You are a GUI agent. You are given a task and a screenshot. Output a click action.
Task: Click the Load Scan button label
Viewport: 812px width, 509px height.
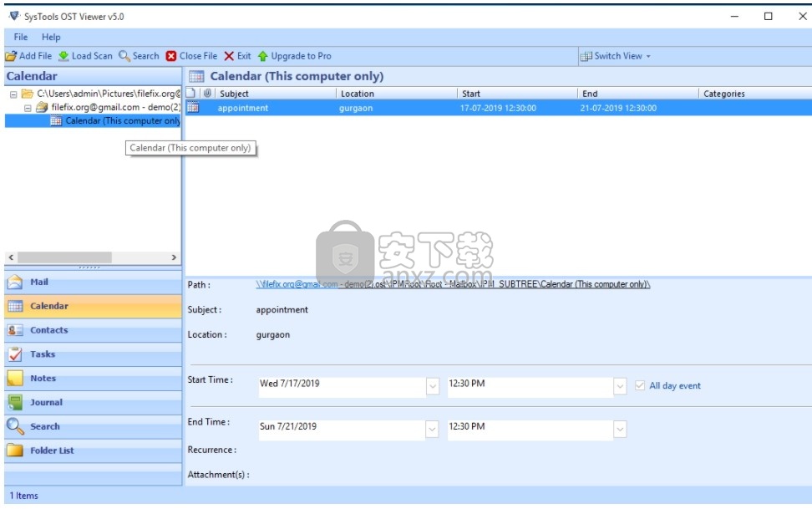coord(92,56)
